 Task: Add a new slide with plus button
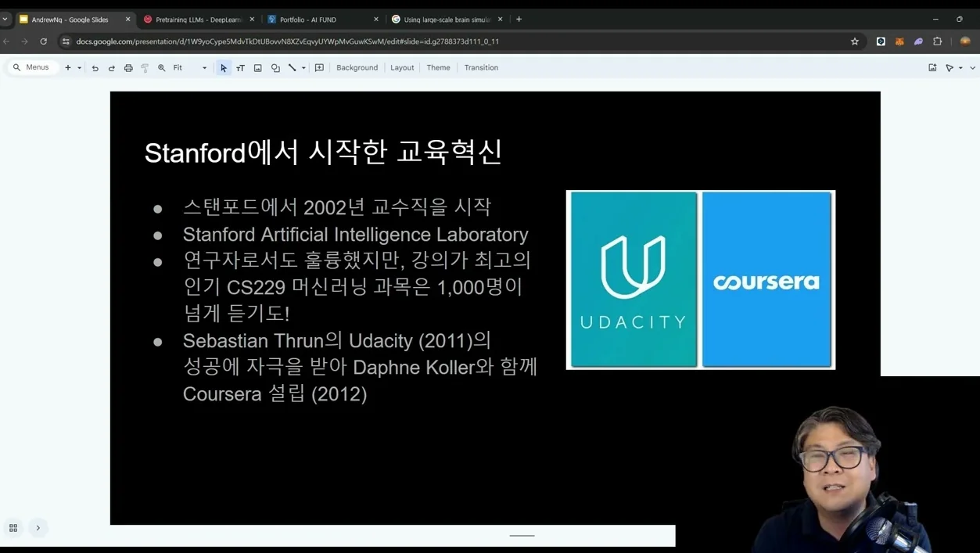pos(68,68)
